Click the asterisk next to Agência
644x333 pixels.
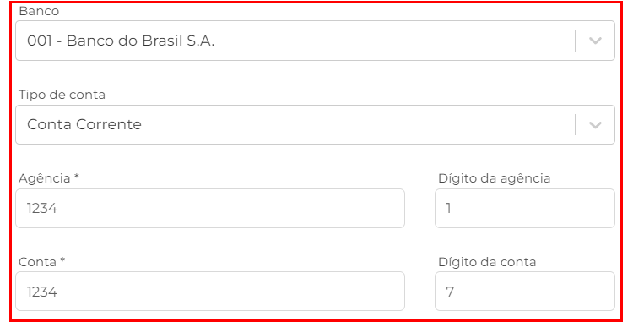77,177
